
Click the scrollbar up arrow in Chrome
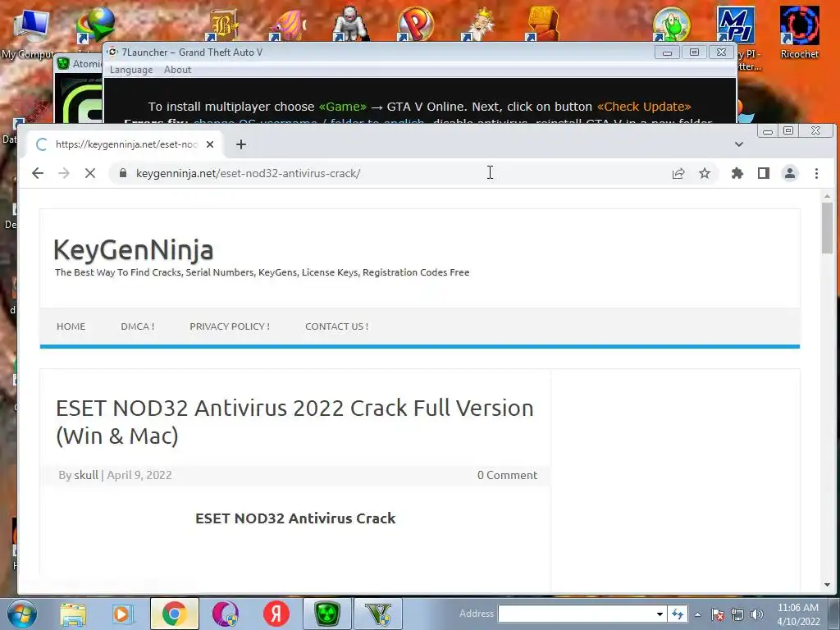coord(827,197)
